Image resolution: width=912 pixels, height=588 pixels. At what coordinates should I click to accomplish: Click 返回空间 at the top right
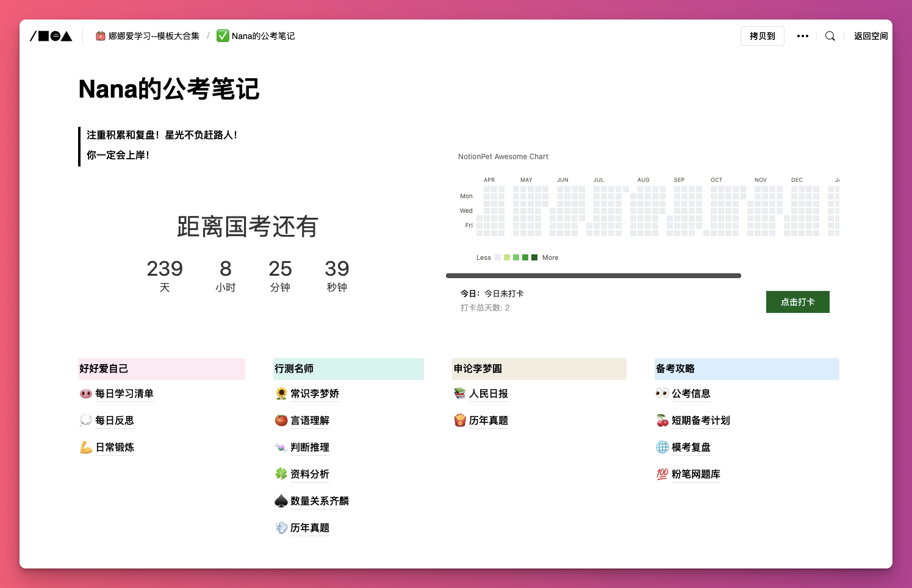pos(871,36)
